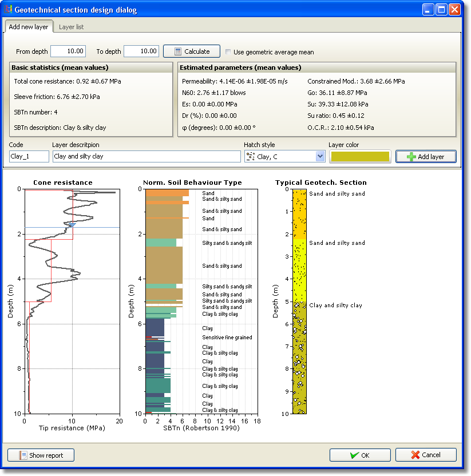Screen dimensions: 471x476
Task: Enable Use geometric average mean
Action: point(228,51)
